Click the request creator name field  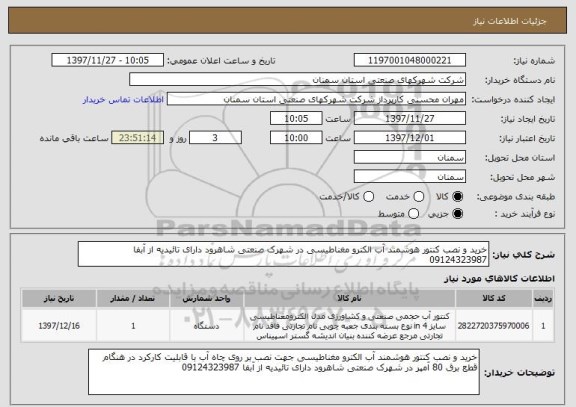[x=316, y=99]
